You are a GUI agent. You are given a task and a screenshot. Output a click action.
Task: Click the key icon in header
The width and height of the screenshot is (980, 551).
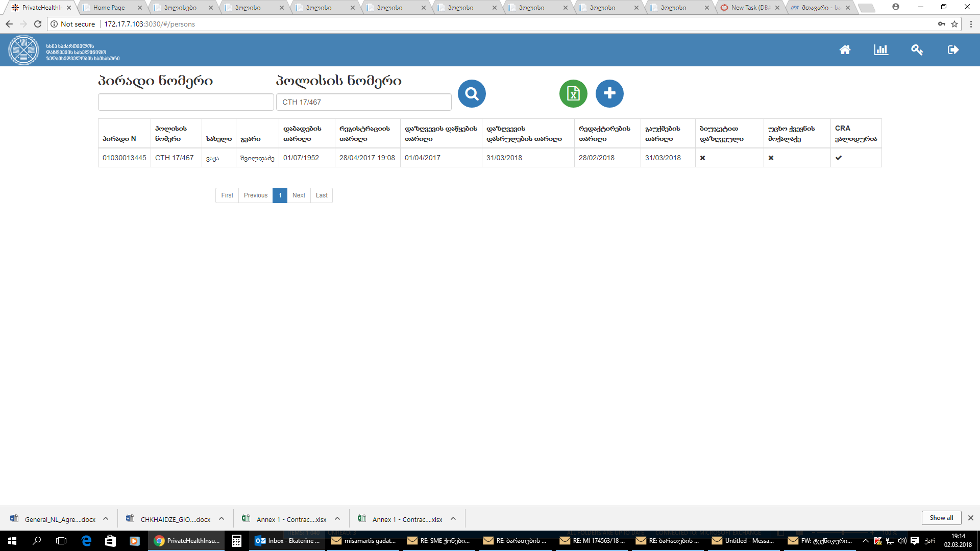click(x=917, y=50)
